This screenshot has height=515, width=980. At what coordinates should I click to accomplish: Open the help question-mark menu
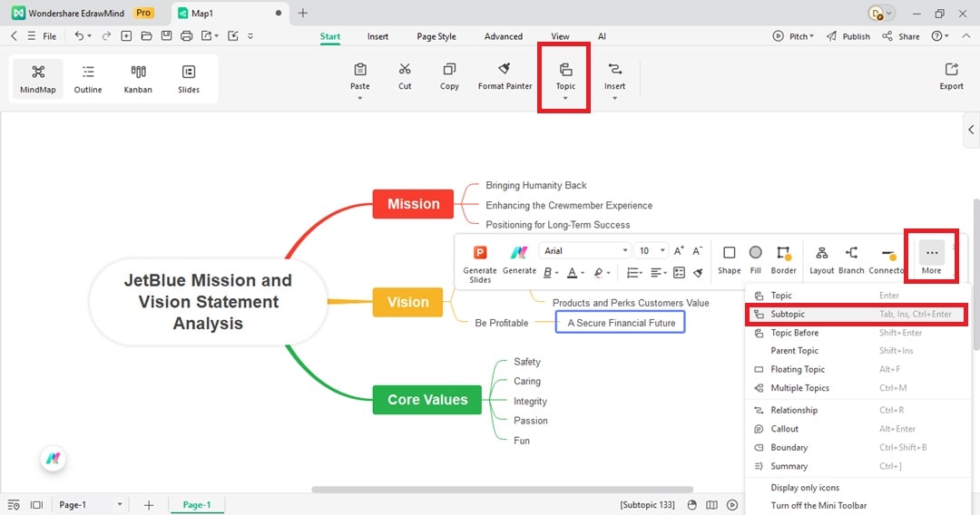pyautogui.click(x=940, y=36)
